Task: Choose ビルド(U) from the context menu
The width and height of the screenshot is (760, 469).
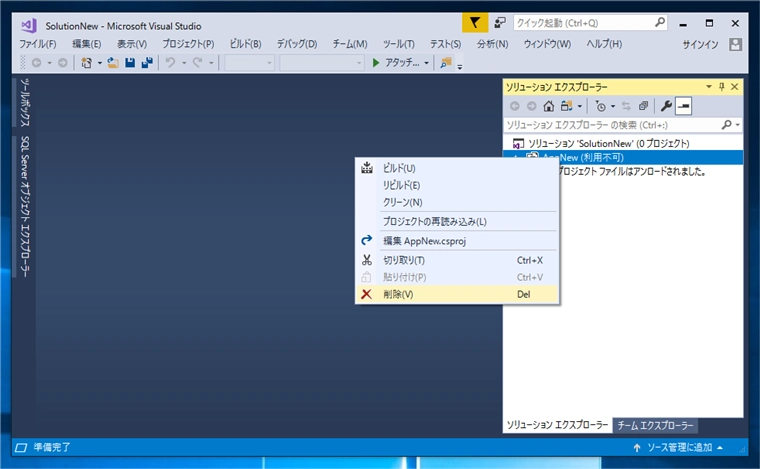Action: pos(457,168)
